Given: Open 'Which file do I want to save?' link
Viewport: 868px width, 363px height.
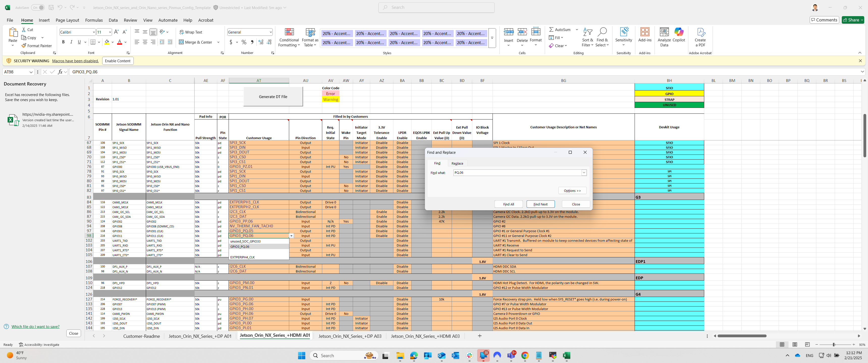Looking at the screenshot, I should (35, 326).
